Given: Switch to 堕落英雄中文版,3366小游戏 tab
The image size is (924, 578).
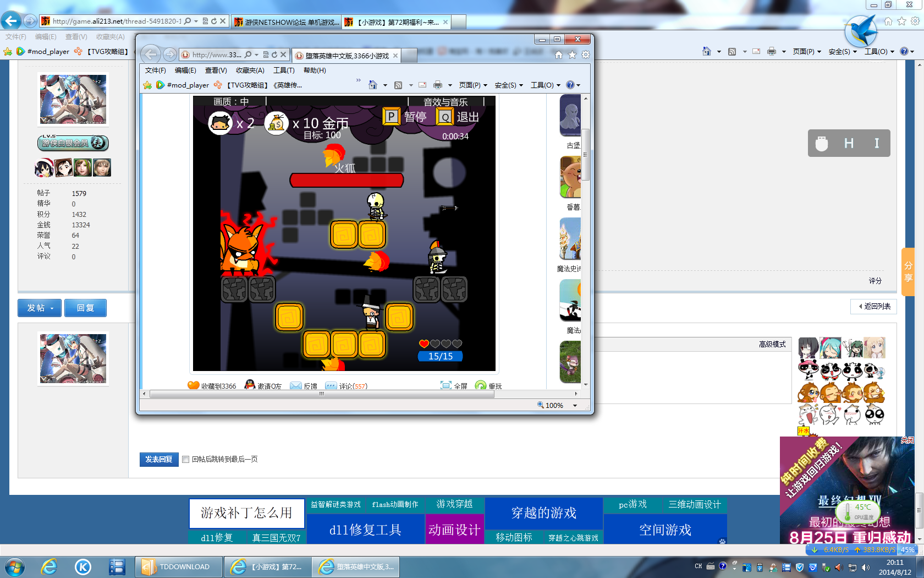Looking at the screenshot, I should point(346,56).
